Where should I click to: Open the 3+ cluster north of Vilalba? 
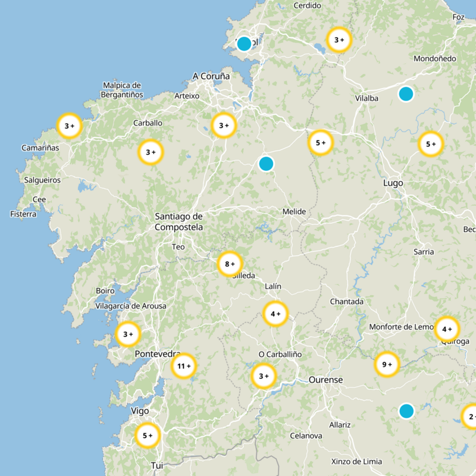click(x=339, y=40)
